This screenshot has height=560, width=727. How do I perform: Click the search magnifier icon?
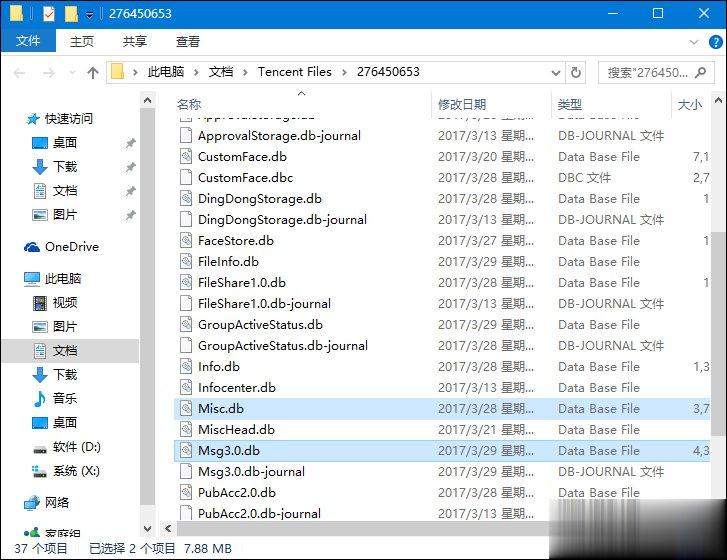click(x=701, y=72)
